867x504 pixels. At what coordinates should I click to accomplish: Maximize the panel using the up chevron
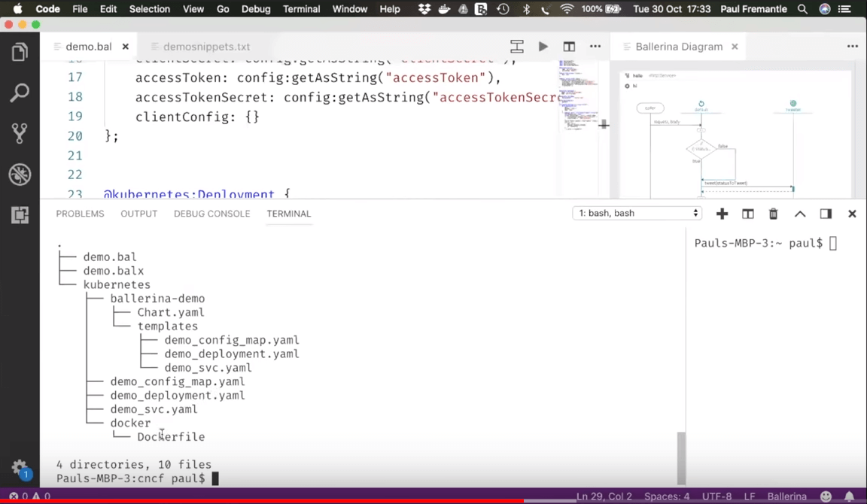coord(799,214)
